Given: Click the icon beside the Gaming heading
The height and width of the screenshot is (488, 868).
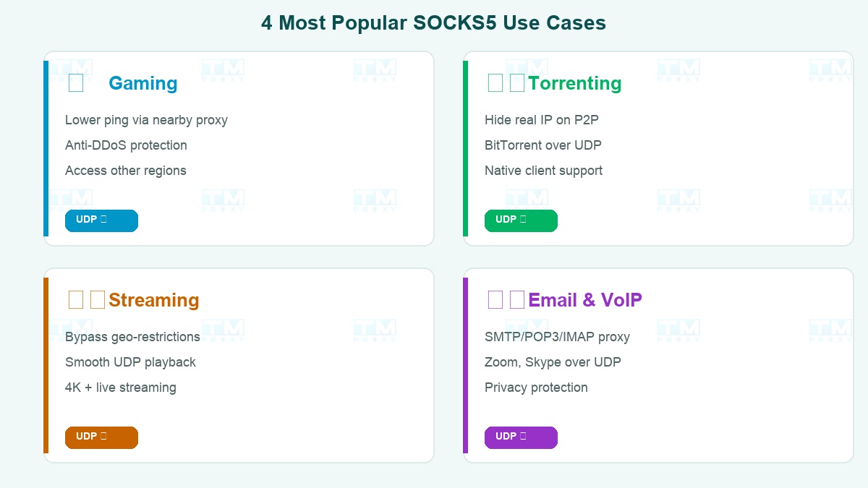Looking at the screenshot, I should [76, 83].
